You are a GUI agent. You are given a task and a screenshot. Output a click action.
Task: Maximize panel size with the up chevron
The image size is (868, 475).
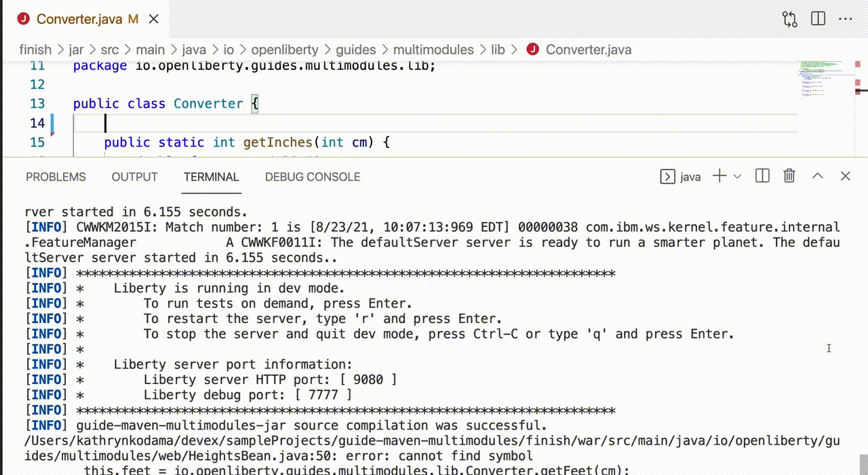tap(818, 176)
